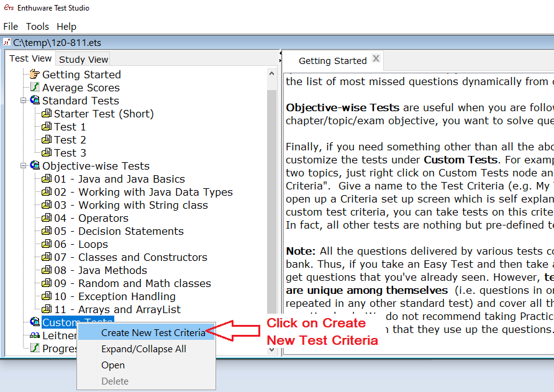Collapse the Standard Tests tree node
Viewport: 554px width, 392px height.
click(x=24, y=101)
